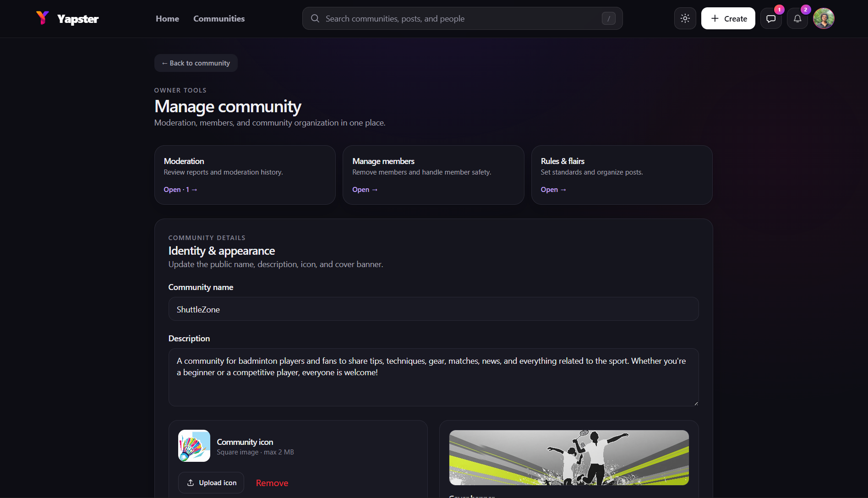The height and width of the screenshot is (498, 868).
Task: Open the user profile avatar
Action: [824, 18]
